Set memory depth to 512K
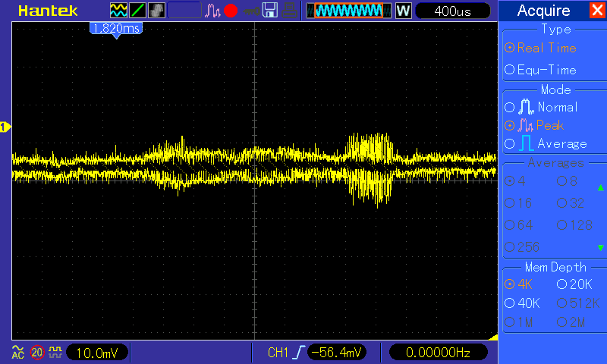Viewport: 607px width, 364px height. (x=578, y=303)
